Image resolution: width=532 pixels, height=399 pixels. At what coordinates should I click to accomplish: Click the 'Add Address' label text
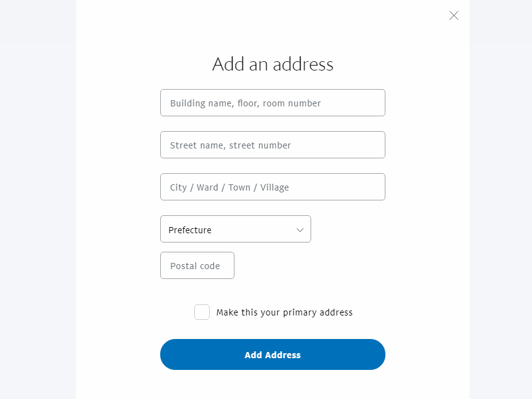[272, 355]
